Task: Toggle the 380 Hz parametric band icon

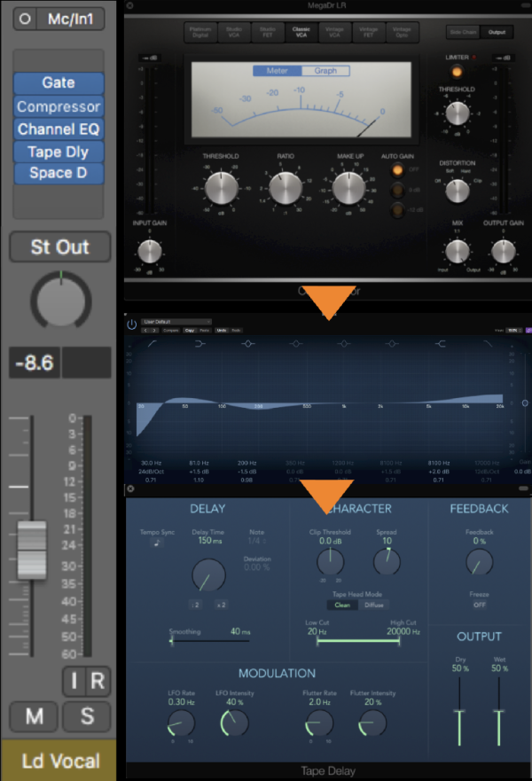Action: (x=296, y=344)
